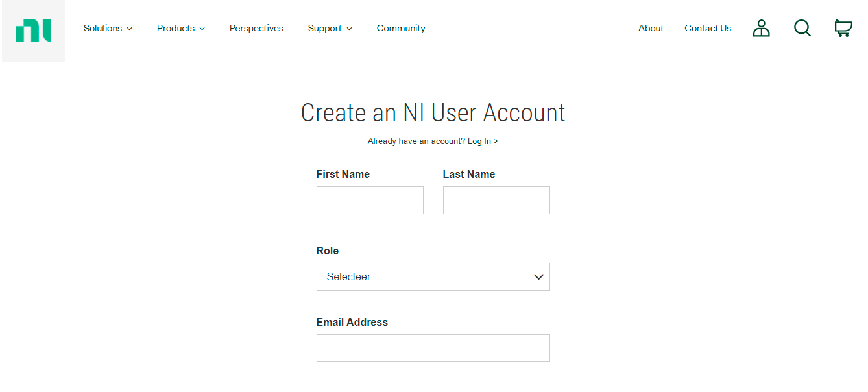Expand the Solutions menu
The width and height of the screenshot is (868, 392).
tap(108, 28)
